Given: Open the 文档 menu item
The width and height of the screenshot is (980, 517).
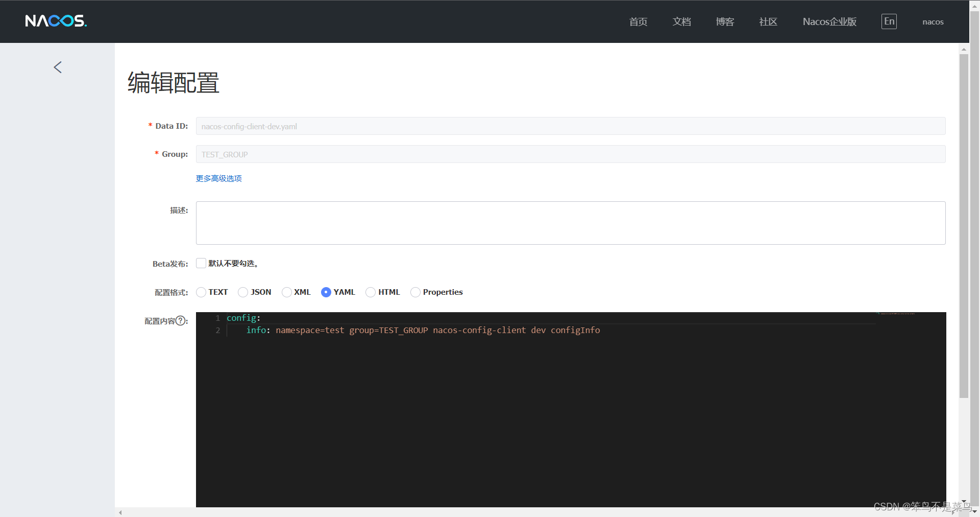Looking at the screenshot, I should [x=681, y=21].
